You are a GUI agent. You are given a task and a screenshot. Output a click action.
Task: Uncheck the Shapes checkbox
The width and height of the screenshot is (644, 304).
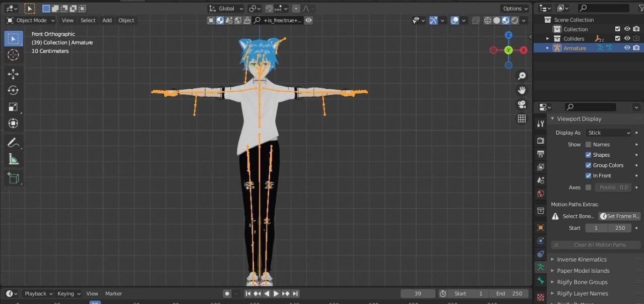click(x=588, y=155)
